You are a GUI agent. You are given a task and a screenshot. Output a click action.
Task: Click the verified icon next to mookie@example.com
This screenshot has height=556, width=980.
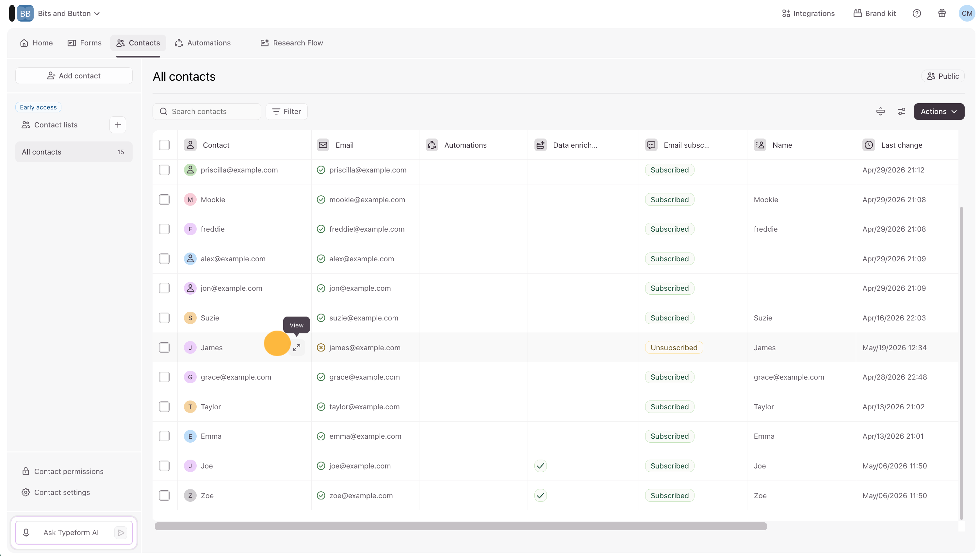[321, 200]
